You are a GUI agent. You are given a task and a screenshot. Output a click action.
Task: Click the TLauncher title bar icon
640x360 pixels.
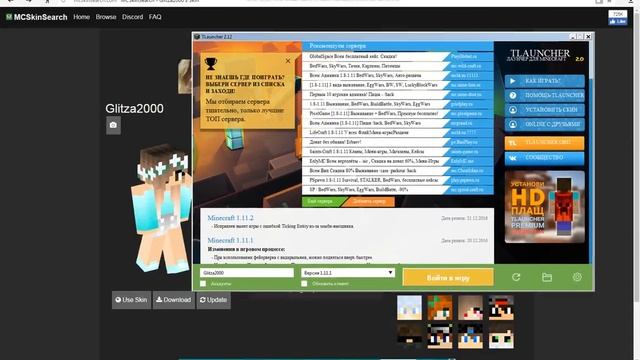pos(197,37)
